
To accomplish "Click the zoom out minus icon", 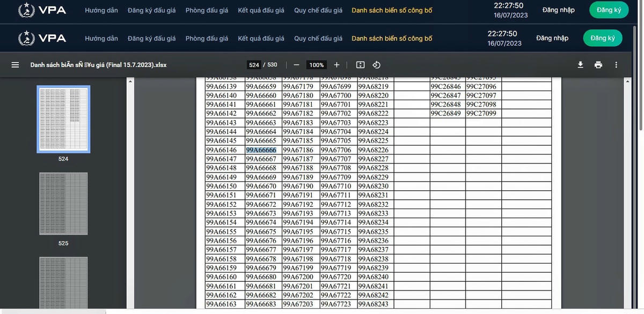I will point(296,65).
